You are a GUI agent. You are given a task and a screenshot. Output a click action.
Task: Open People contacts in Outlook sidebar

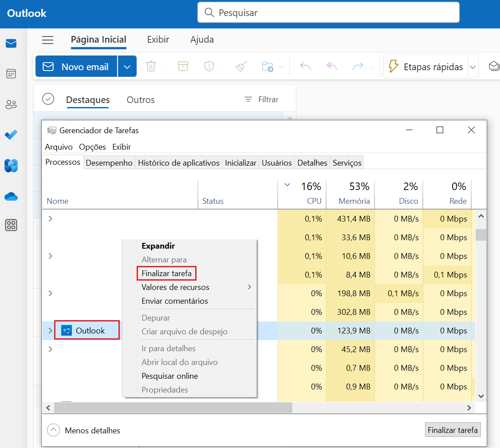11,104
